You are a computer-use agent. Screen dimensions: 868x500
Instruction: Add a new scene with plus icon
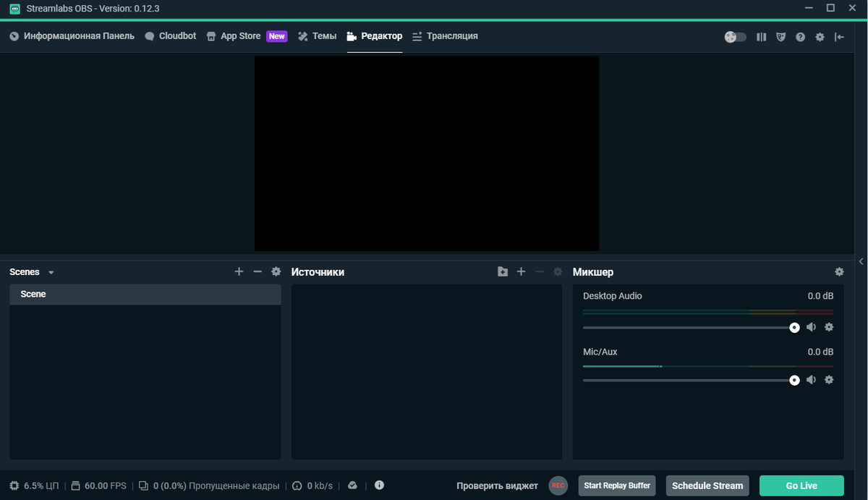239,271
